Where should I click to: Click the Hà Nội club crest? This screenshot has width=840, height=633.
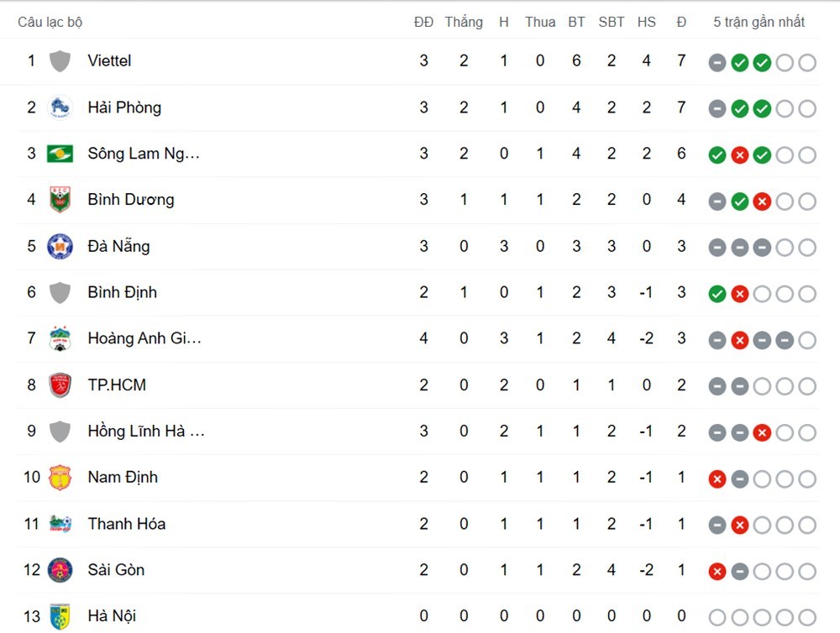coord(59,615)
